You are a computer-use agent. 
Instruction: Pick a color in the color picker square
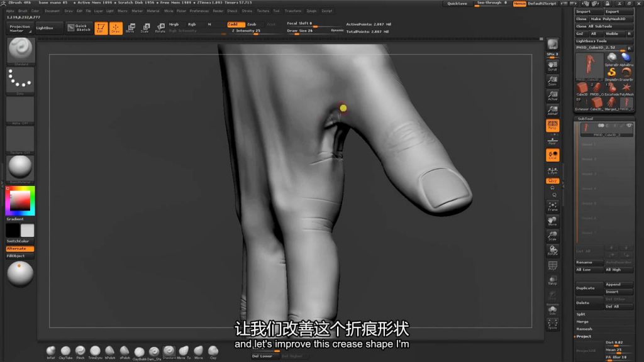tap(19, 200)
